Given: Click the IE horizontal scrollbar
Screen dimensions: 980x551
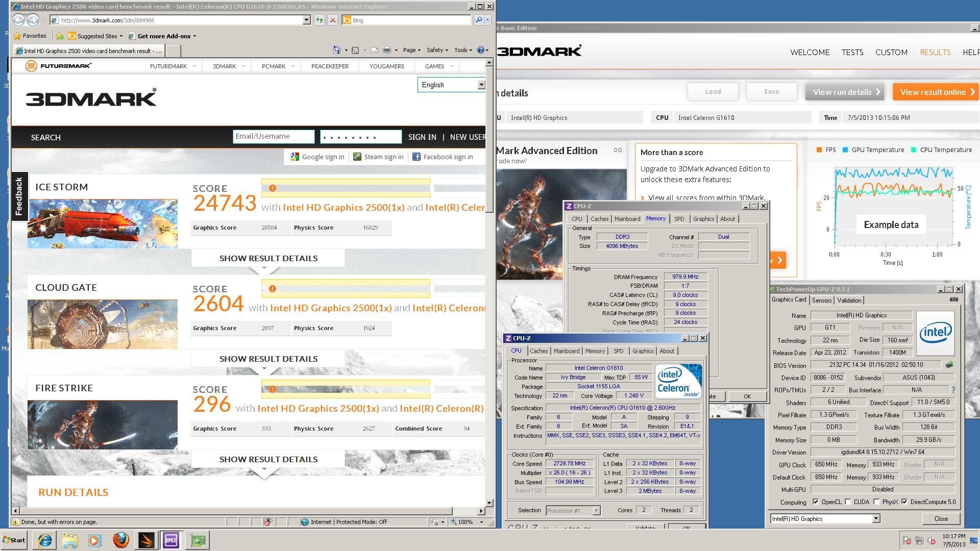Looking at the screenshot, I should coord(248,511).
